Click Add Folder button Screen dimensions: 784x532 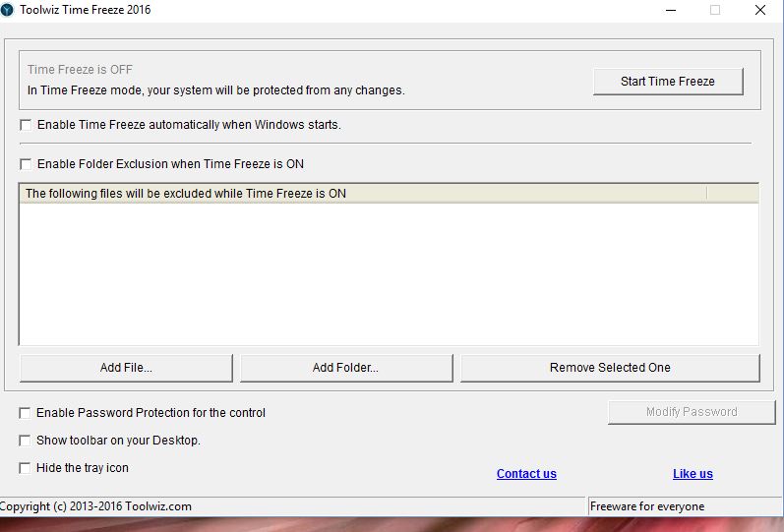346,368
